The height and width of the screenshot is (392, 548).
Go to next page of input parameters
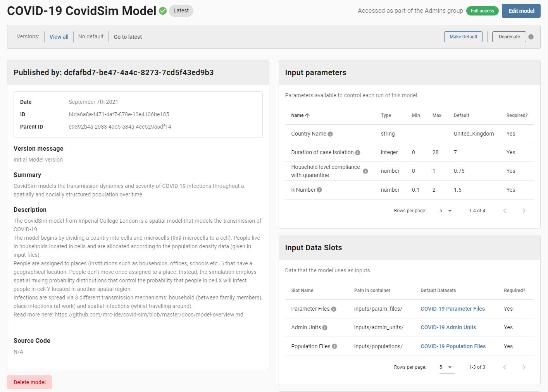point(524,211)
